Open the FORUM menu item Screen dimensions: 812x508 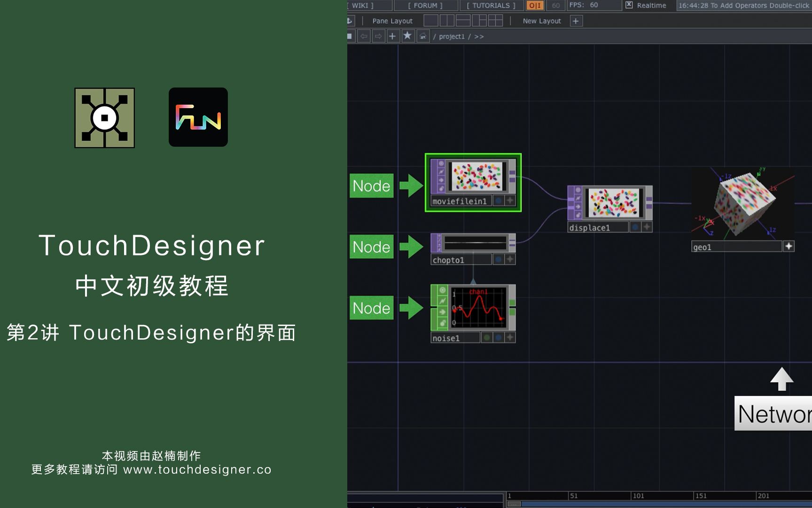coord(425,5)
